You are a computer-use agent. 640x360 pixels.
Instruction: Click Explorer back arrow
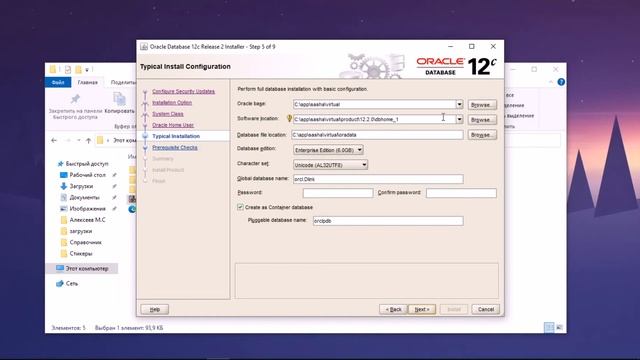[54, 140]
